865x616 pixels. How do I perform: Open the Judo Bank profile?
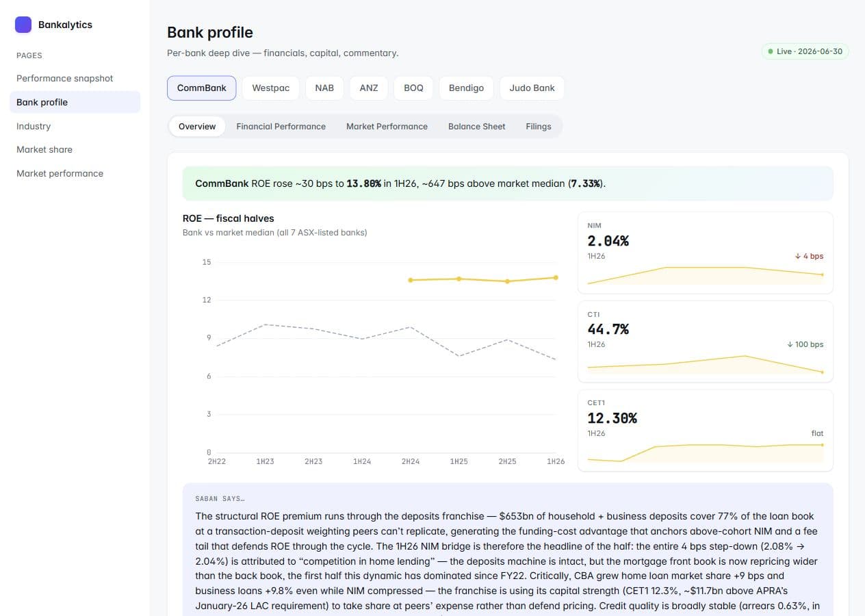coord(532,88)
